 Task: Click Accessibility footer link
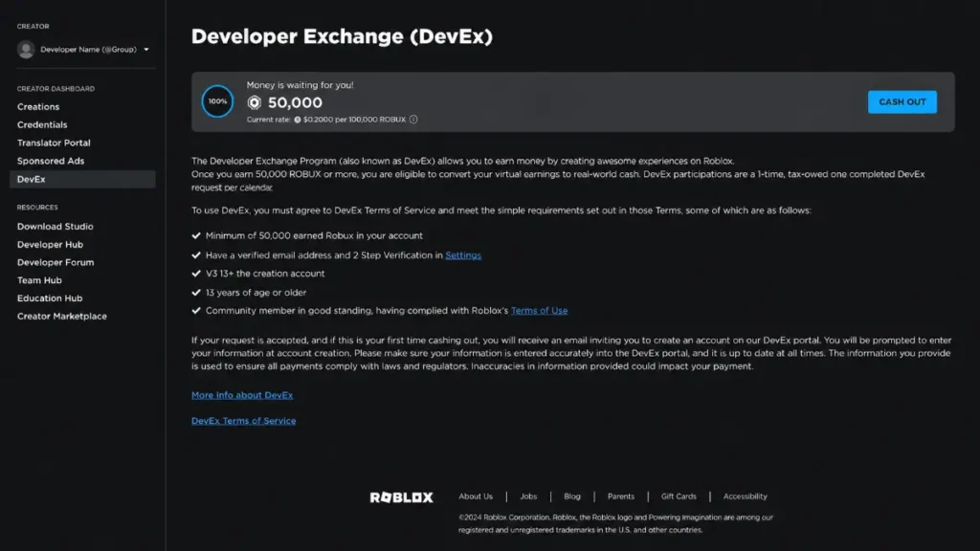(745, 496)
